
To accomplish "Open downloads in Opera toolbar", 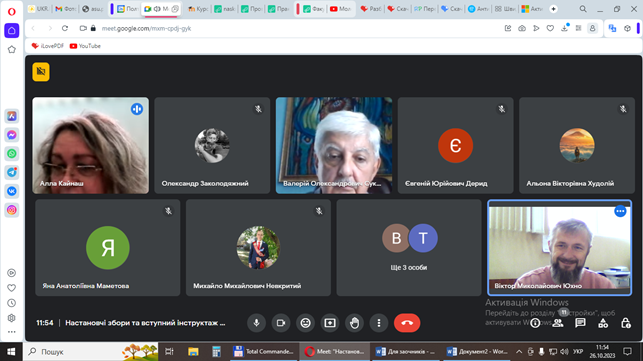I will tap(565, 28).
